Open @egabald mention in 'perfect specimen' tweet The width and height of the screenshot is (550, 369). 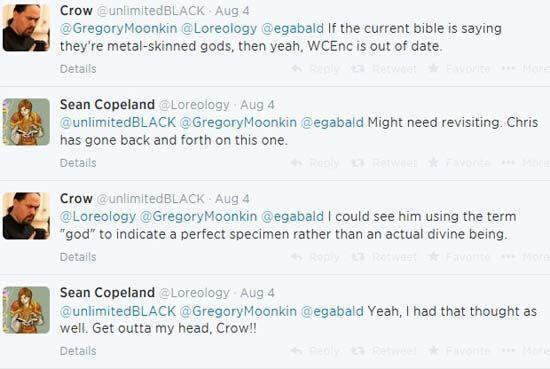click(293, 216)
